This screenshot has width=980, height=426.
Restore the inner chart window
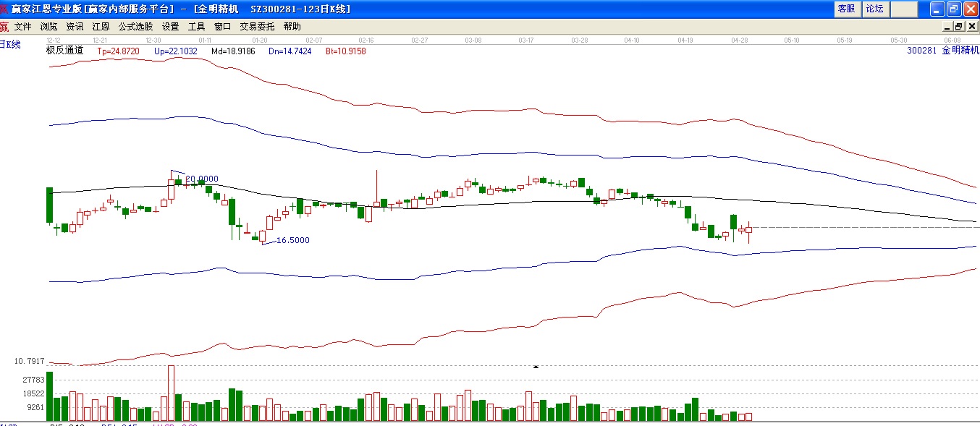click(958, 26)
